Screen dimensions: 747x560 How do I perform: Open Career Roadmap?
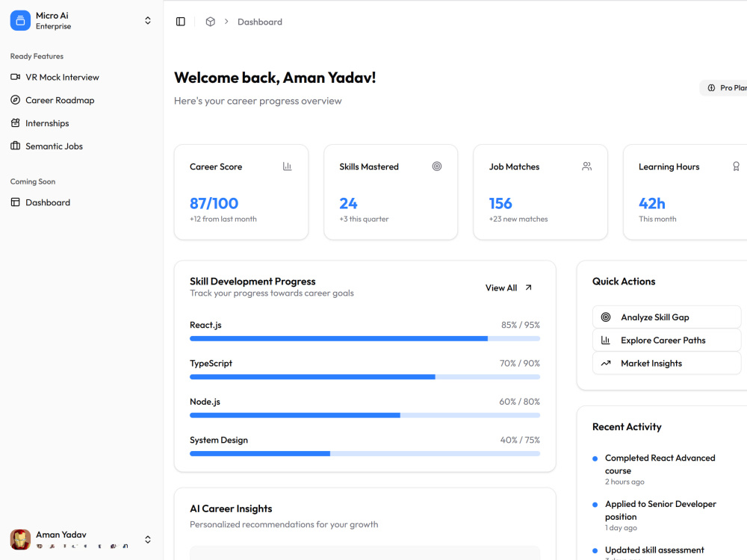click(60, 100)
